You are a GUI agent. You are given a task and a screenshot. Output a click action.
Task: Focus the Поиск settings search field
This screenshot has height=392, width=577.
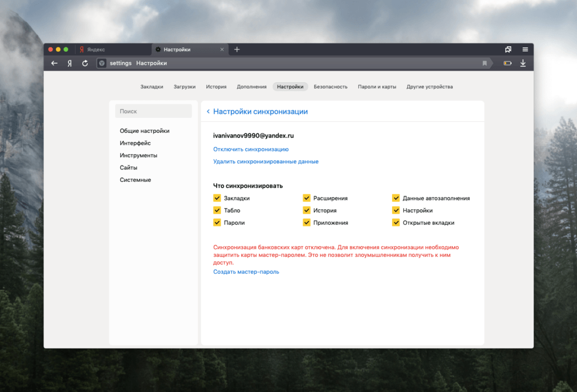tap(153, 111)
